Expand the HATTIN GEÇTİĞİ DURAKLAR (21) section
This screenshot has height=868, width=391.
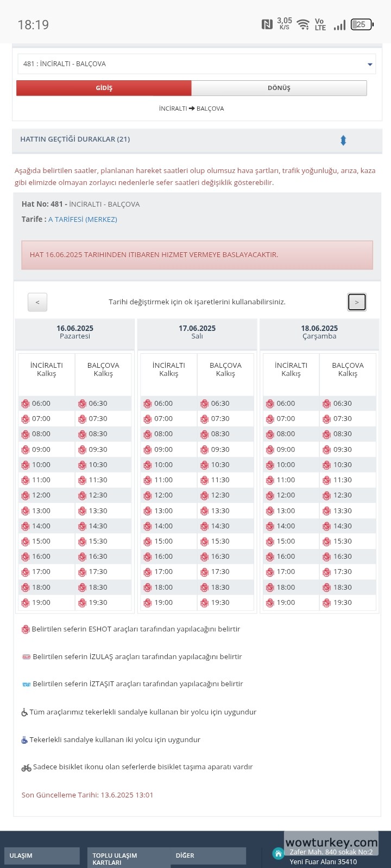click(75, 139)
